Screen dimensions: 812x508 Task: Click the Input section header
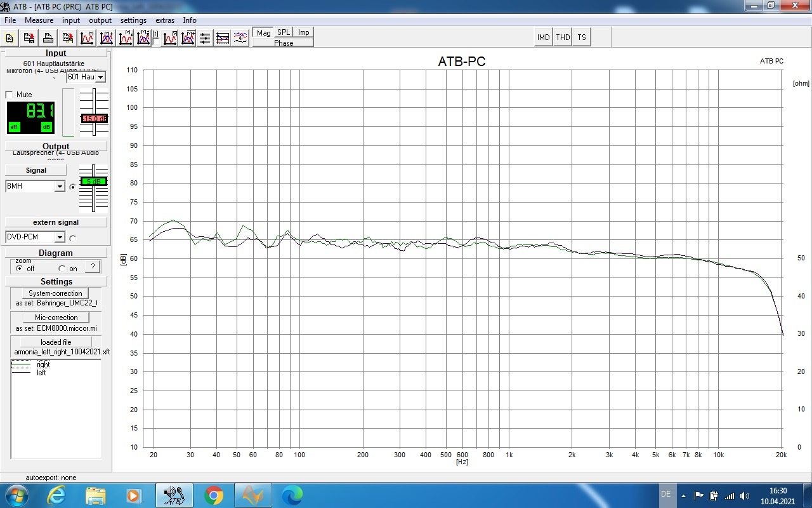tap(56, 53)
